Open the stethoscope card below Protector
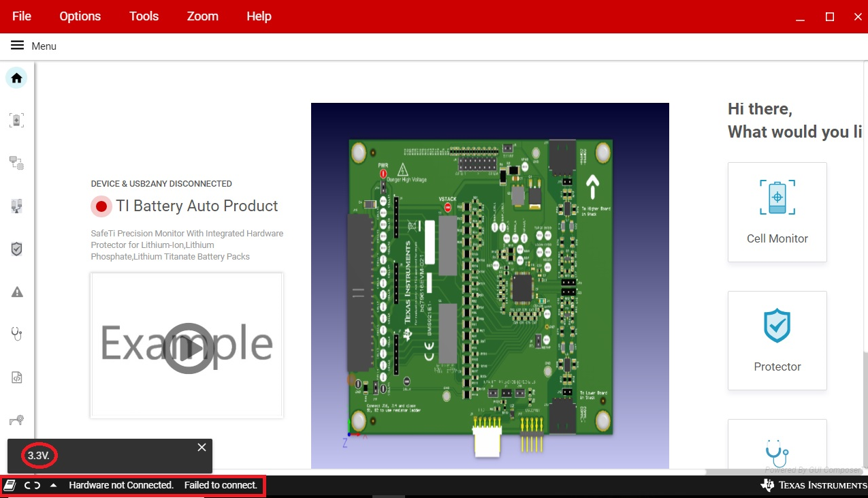This screenshot has height=498, width=868. (777, 444)
